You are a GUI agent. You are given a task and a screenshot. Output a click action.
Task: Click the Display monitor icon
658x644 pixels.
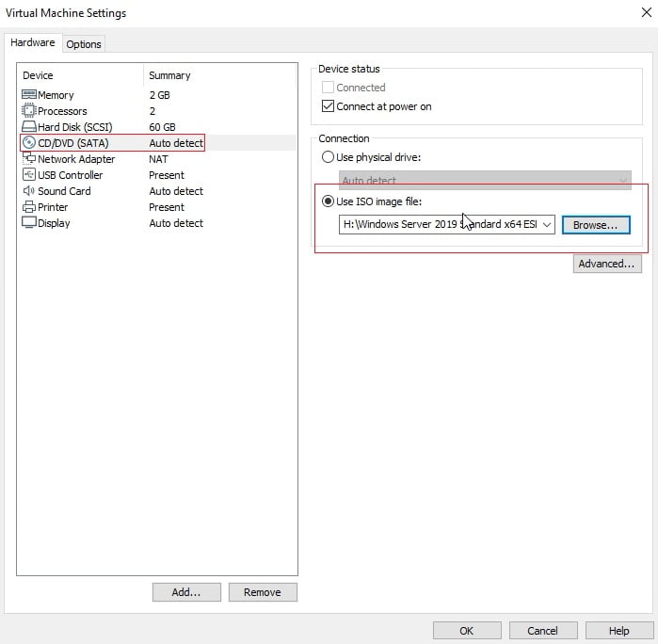[x=29, y=222]
